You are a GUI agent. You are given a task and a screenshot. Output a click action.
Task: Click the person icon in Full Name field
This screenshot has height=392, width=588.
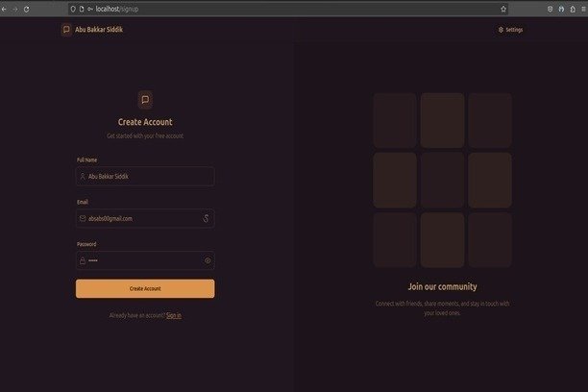tap(83, 177)
